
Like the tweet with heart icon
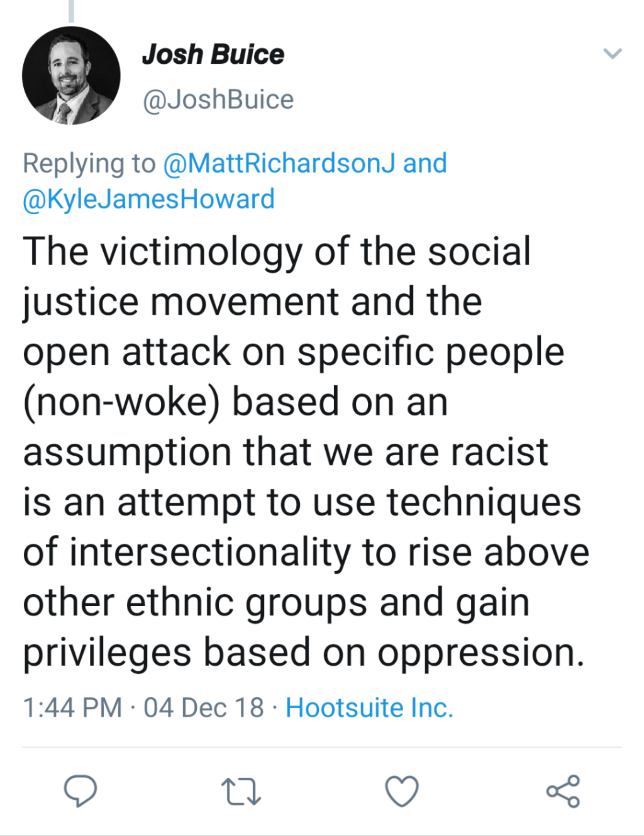coord(402,791)
